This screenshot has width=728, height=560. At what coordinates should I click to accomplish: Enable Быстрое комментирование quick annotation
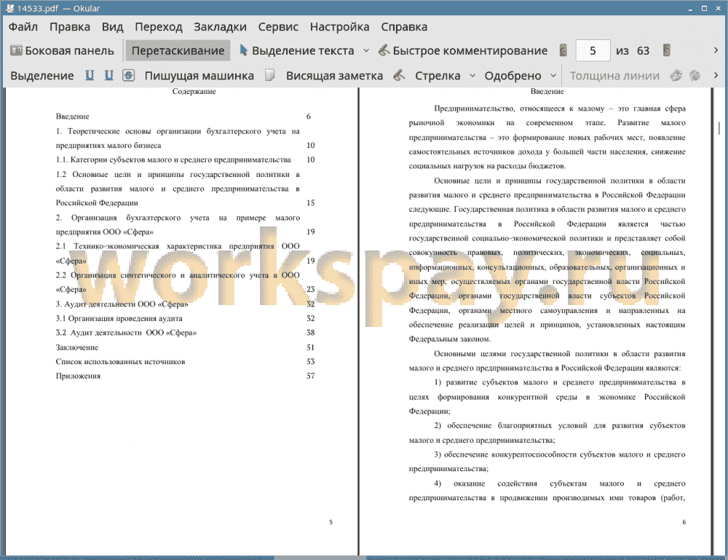coord(463,51)
